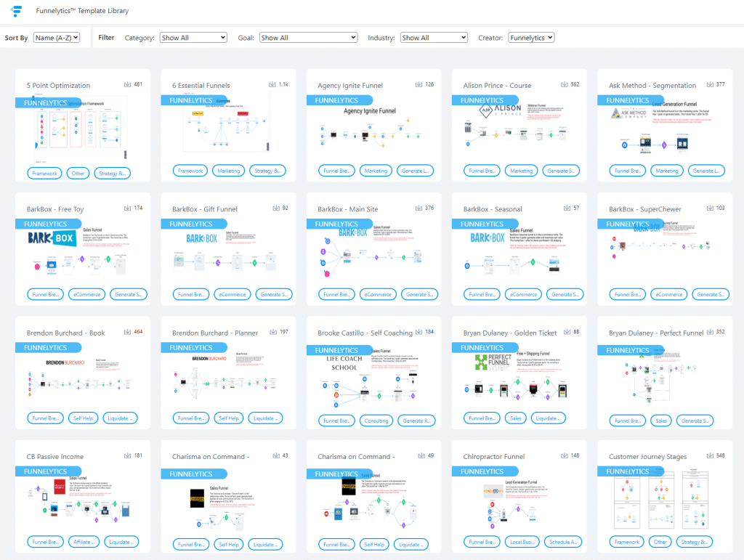744x560 pixels.
Task: Click Schedule A... tag on Chiropractor Funnel
Action: click(x=563, y=542)
